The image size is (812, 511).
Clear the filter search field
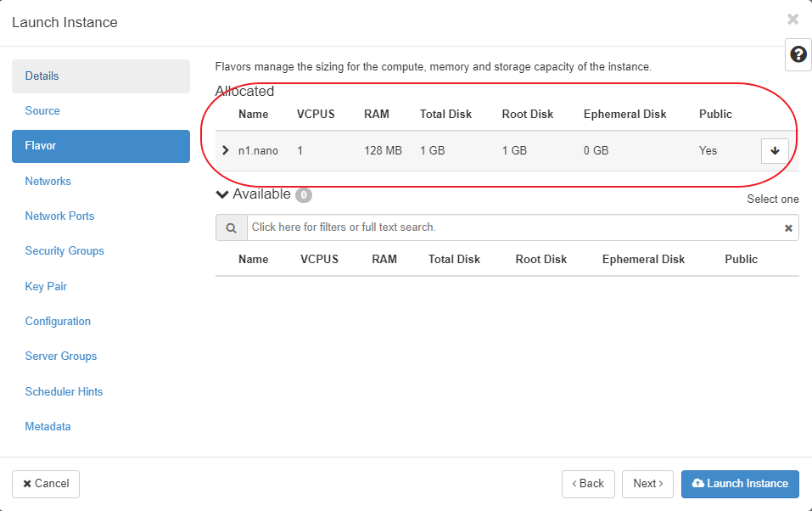click(788, 227)
